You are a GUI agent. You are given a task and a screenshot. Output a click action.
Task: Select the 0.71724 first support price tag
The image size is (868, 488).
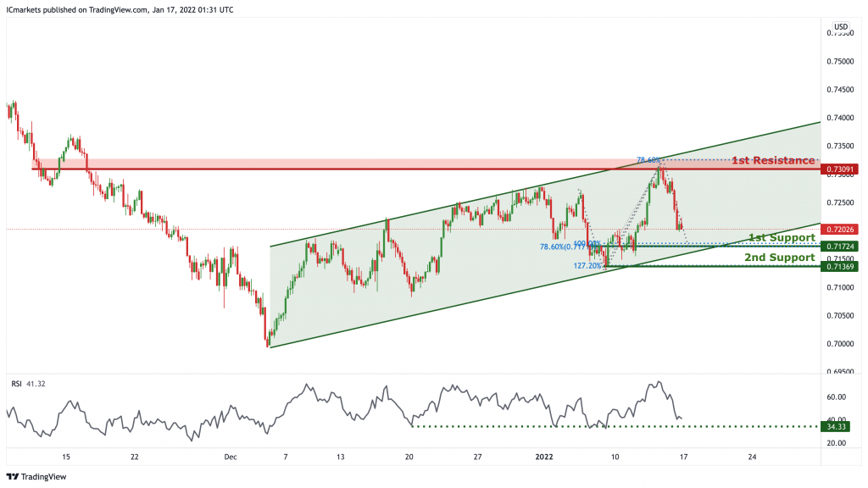click(840, 247)
